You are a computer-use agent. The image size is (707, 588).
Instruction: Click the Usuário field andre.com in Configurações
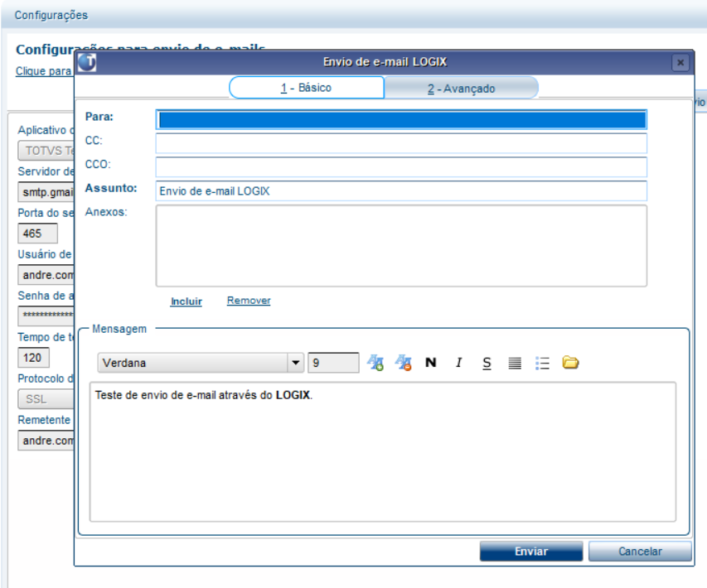(46, 275)
